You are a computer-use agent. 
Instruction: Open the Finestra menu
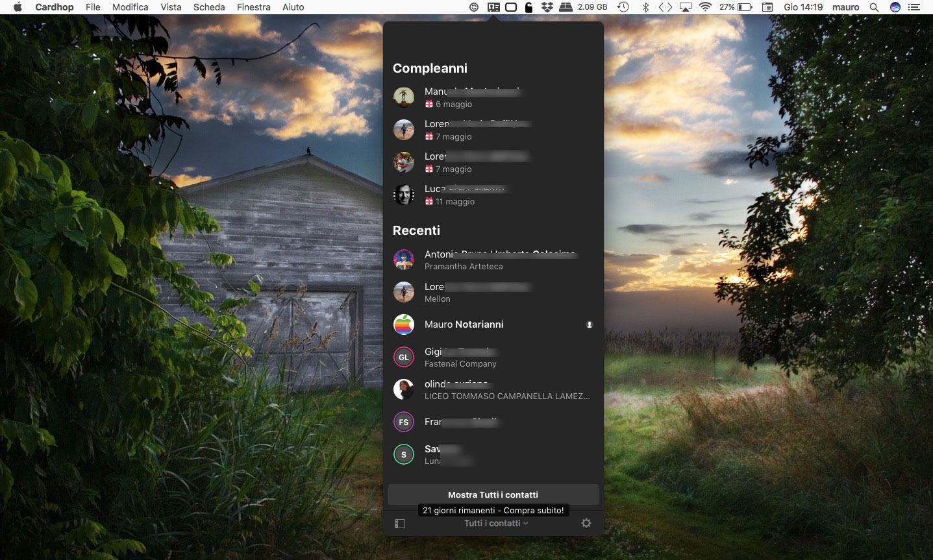(x=254, y=7)
